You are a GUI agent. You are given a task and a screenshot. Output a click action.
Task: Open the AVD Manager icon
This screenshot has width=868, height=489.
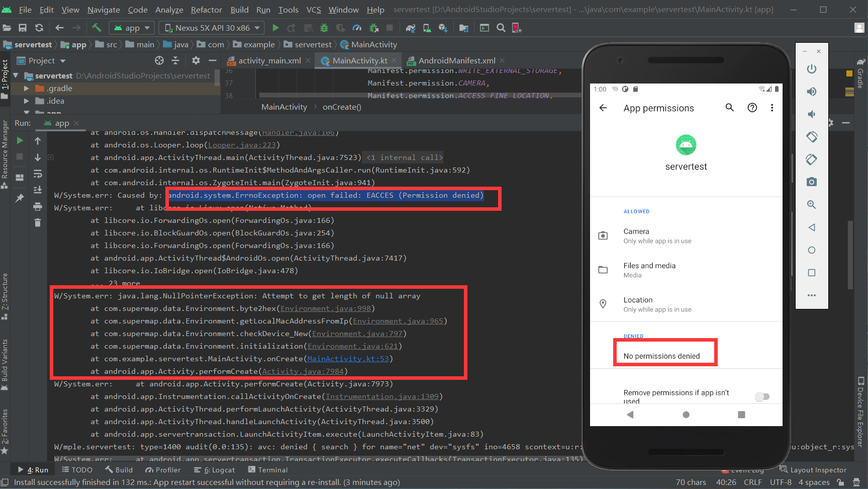pyautogui.click(x=427, y=28)
